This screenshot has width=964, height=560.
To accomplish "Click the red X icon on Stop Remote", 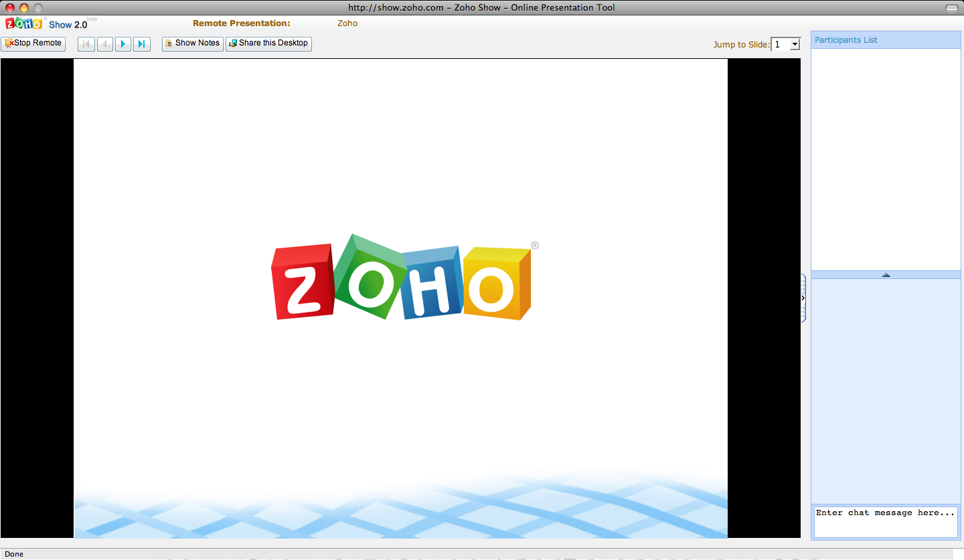I will click(10, 43).
